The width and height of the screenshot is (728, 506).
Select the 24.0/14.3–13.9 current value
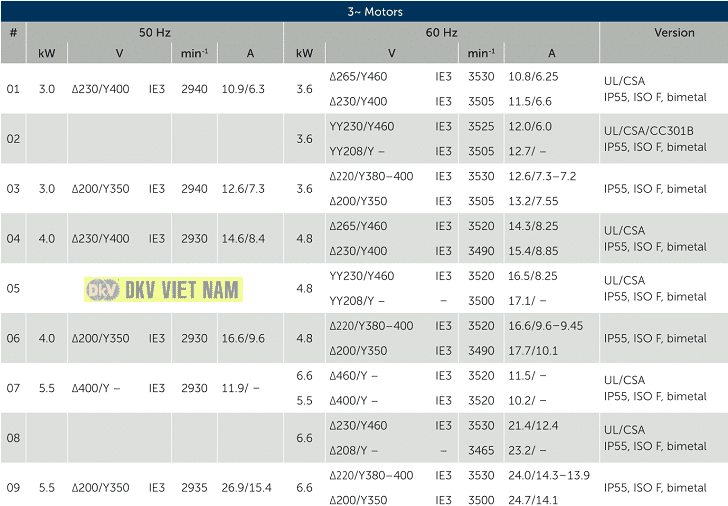(550, 476)
